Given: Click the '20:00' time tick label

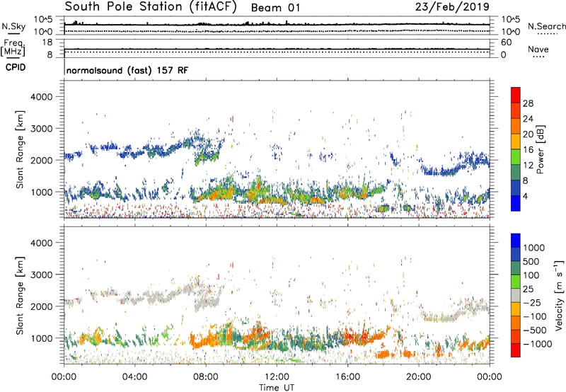Looking at the screenshot, I should point(419,377).
